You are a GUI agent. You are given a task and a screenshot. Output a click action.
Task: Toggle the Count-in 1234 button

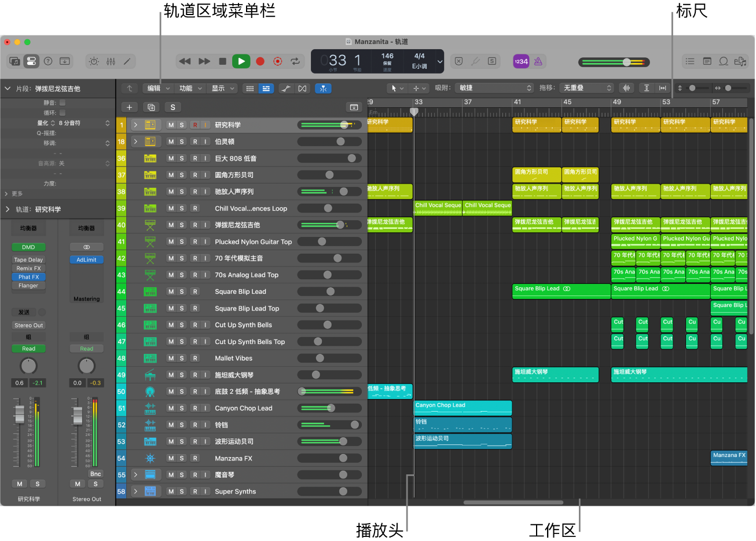pos(521,61)
